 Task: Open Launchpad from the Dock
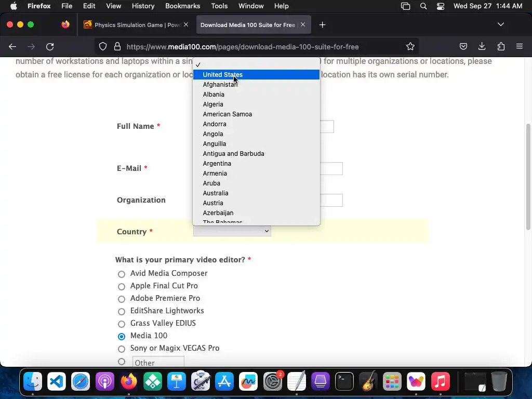(392, 381)
